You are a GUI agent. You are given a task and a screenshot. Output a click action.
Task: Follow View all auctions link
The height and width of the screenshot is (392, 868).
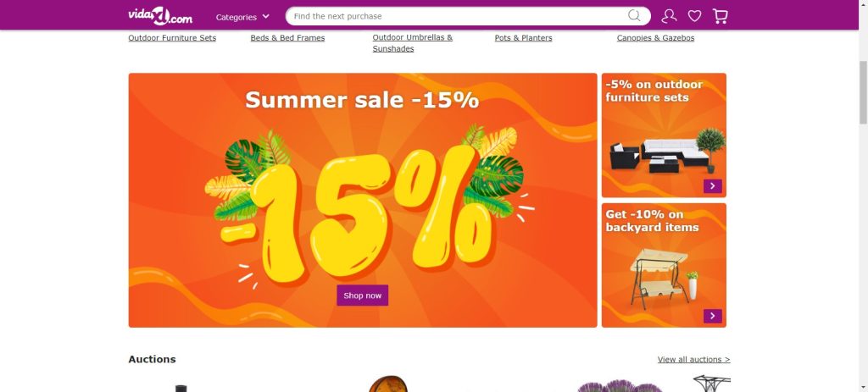tap(693, 359)
